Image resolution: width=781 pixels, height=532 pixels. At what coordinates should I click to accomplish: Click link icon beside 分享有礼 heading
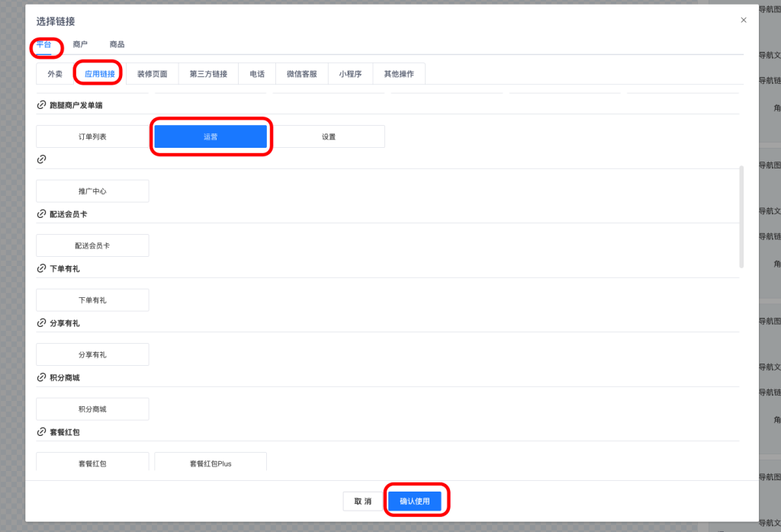point(41,323)
